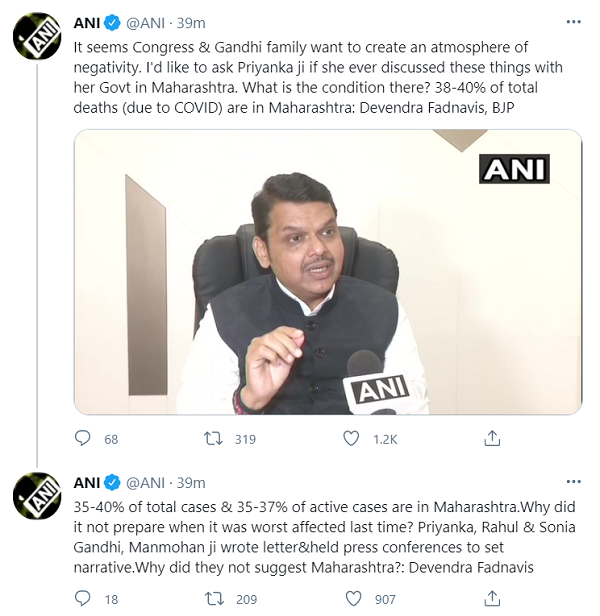The height and width of the screenshot is (616, 600).
Task: Like the second tweet with 907 likes
Action: click(x=351, y=598)
